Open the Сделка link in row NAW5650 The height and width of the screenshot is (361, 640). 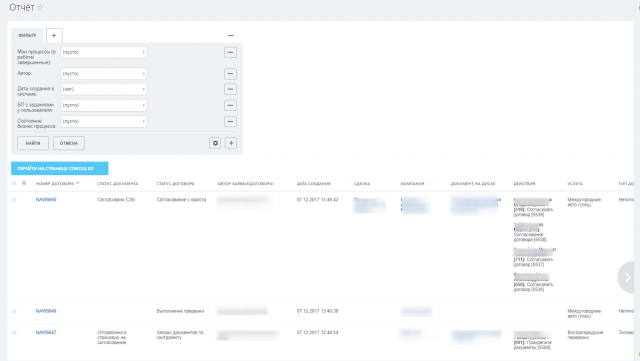[x=369, y=205]
